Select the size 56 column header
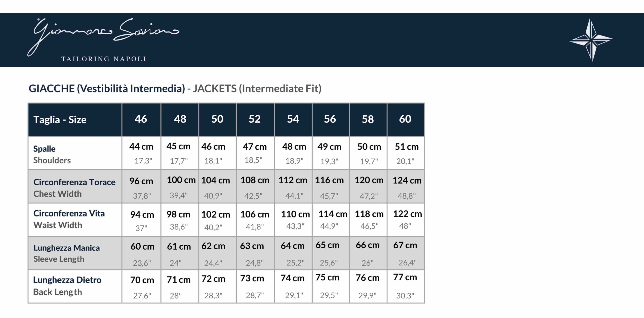 (330, 119)
